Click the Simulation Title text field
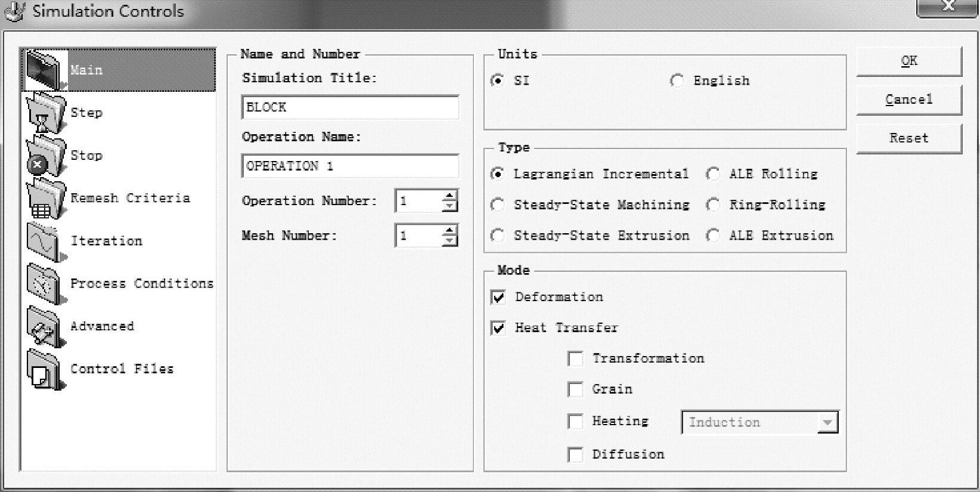Screen dimensions: 980x492 click(350, 107)
